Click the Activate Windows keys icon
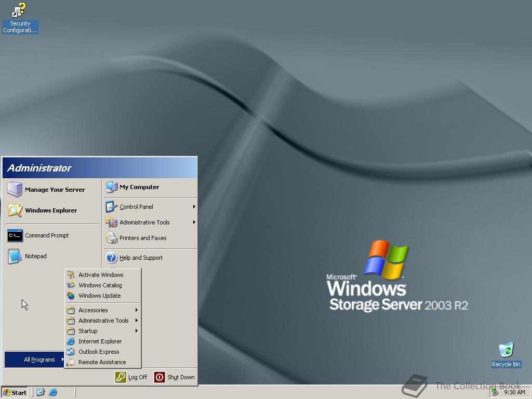 [x=71, y=275]
